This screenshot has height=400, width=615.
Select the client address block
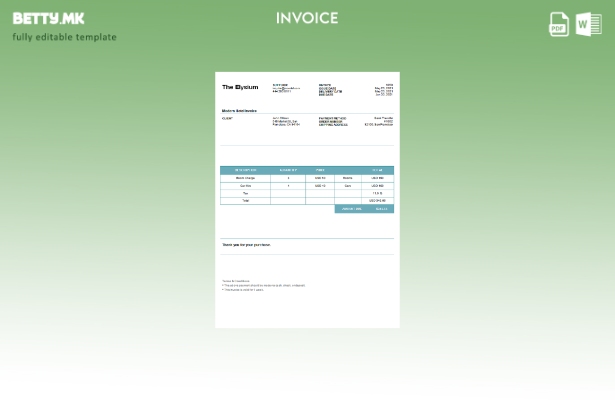pyautogui.click(x=285, y=121)
